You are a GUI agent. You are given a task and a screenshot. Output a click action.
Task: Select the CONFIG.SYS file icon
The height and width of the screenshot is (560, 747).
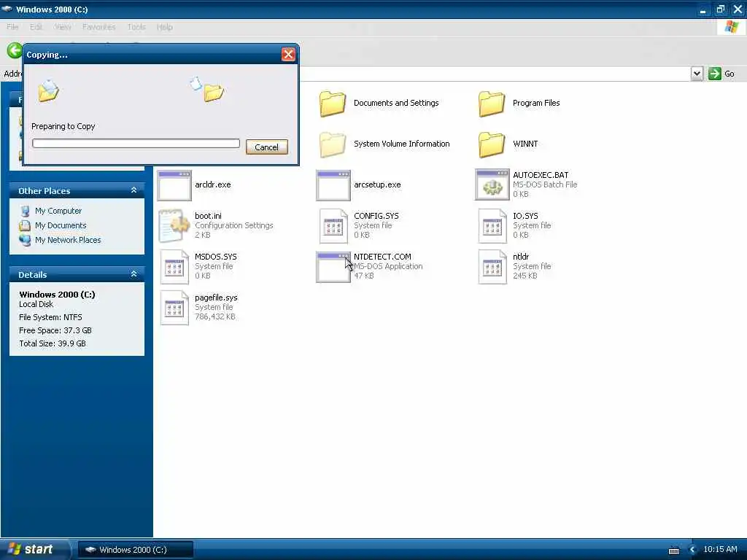(333, 226)
